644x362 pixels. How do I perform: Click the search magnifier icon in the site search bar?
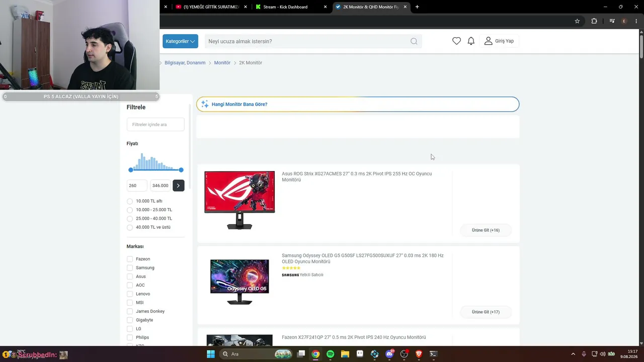[414, 41]
